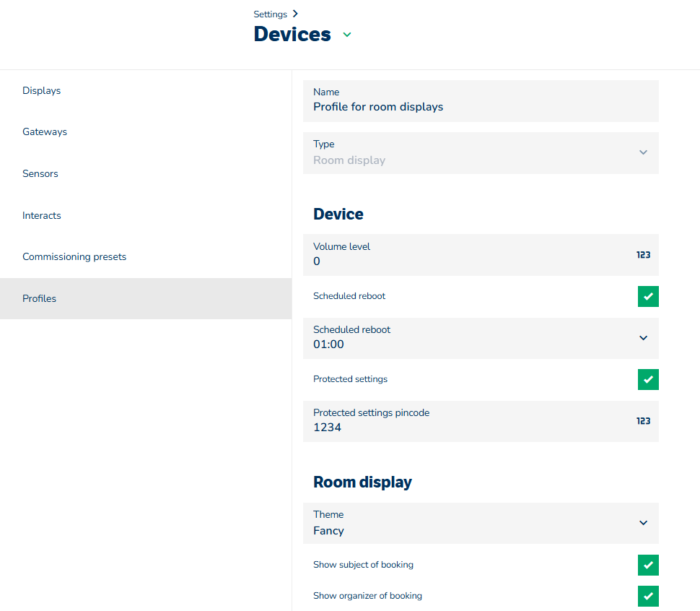700x611 pixels.
Task: Open the Scheduled reboot time dropdown
Action: (x=643, y=338)
